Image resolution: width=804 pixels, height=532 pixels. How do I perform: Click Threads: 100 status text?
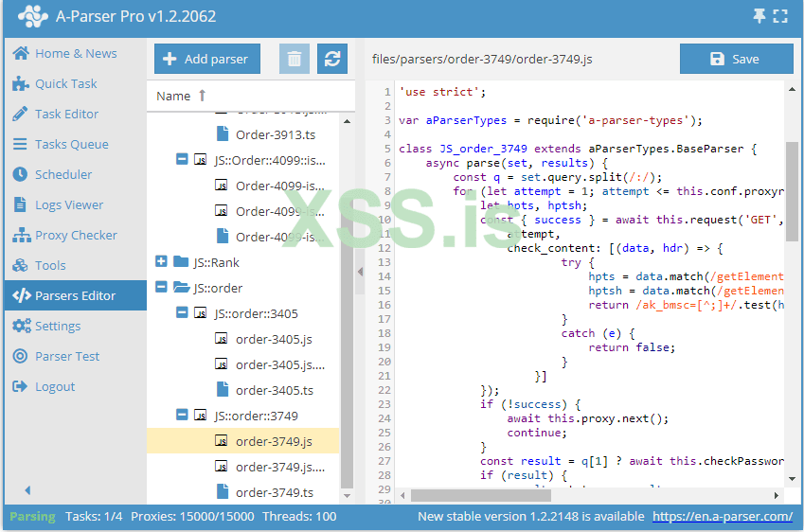299,517
